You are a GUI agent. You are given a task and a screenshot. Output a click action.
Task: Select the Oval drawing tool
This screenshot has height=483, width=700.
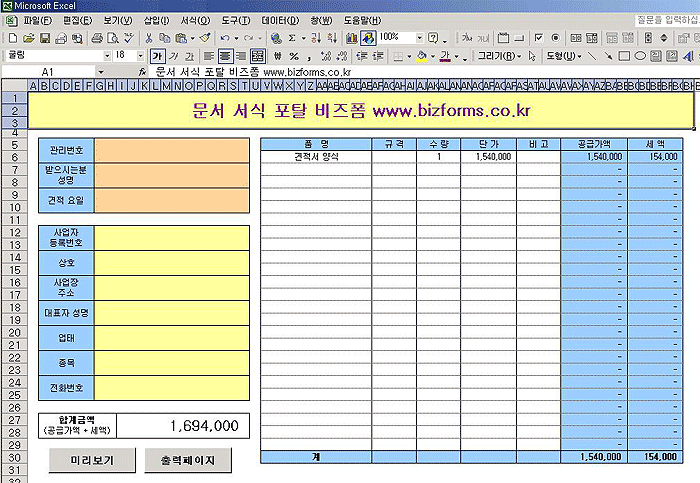point(641,56)
